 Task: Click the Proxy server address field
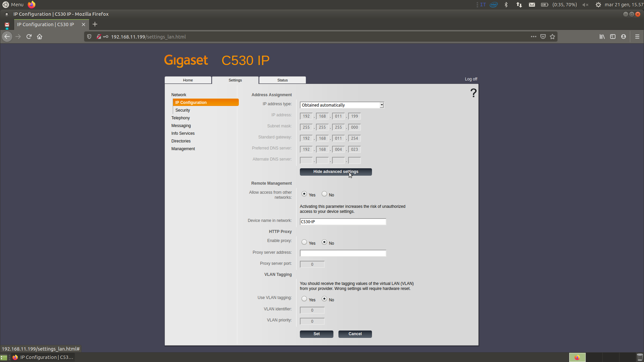pos(343,253)
